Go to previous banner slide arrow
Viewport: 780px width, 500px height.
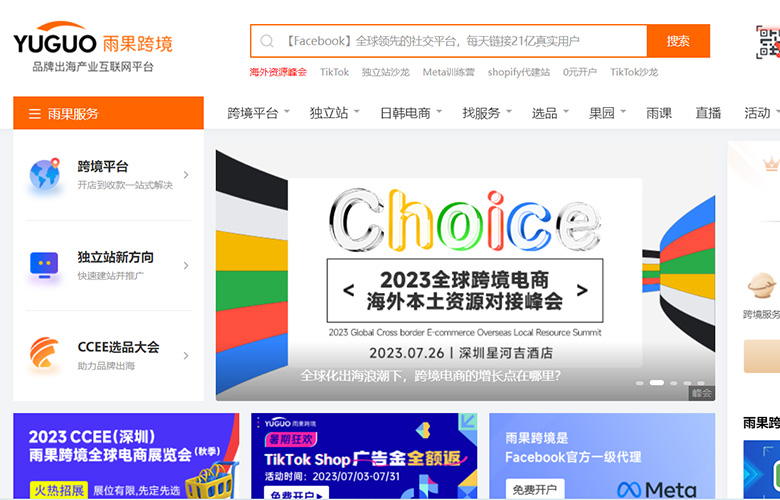[x=349, y=290]
